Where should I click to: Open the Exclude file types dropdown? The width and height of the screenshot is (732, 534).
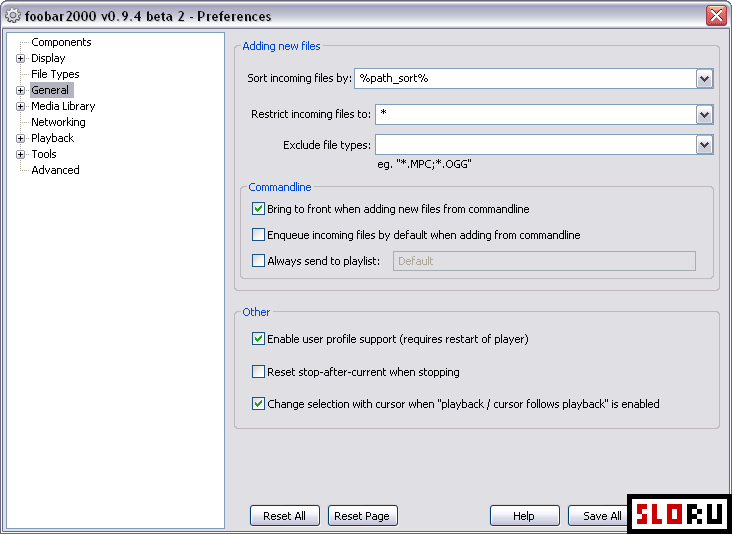tap(704, 145)
